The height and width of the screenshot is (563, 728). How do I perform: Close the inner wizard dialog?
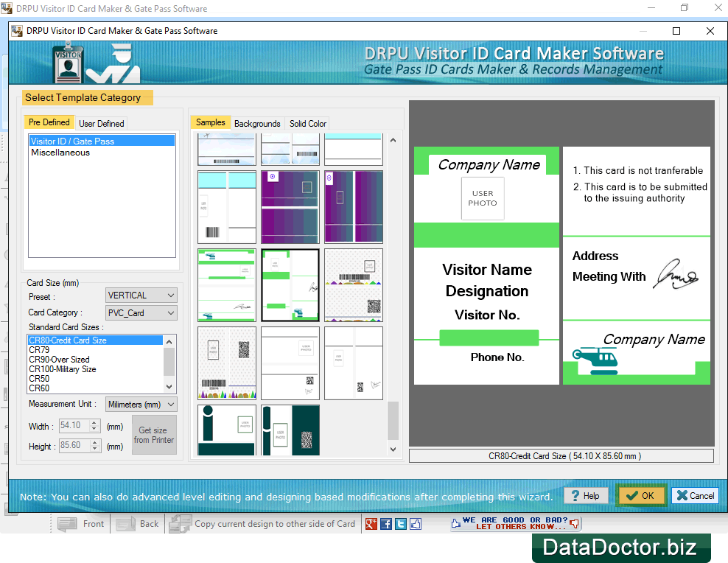(710, 31)
